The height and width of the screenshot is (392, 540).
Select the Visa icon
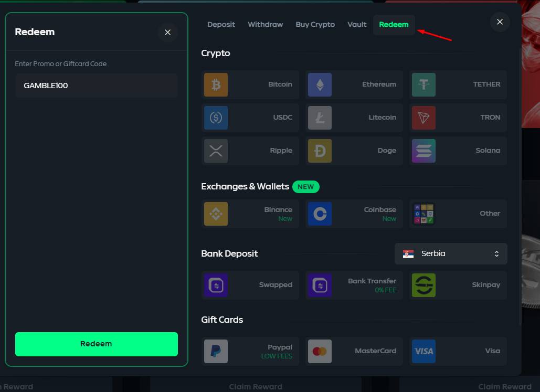coord(423,352)
